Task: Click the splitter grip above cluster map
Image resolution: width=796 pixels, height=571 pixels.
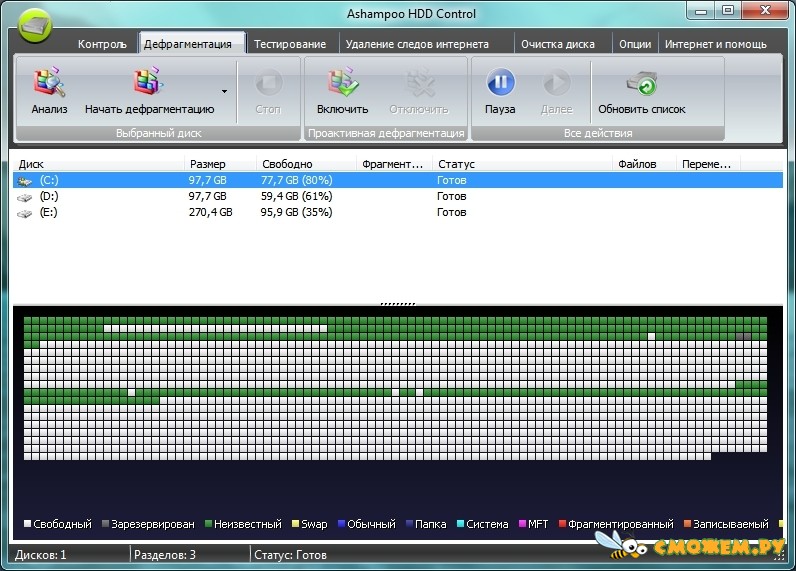Action: [x=398, y=304]
